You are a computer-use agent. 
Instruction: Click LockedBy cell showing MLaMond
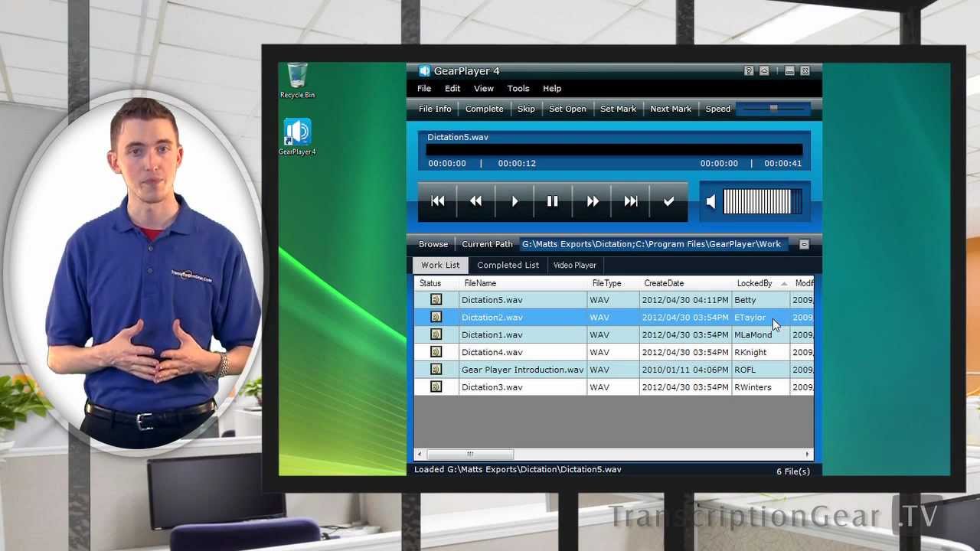760,335
